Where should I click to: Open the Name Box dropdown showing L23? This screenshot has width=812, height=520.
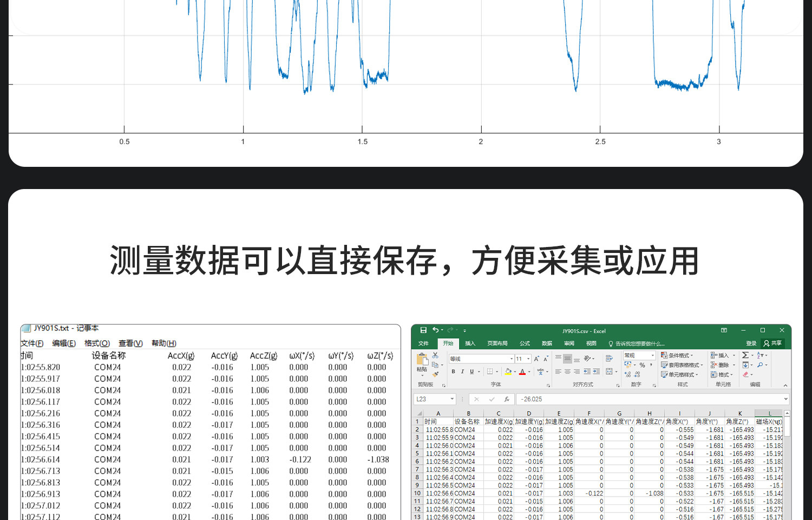[x=452, y=399]
